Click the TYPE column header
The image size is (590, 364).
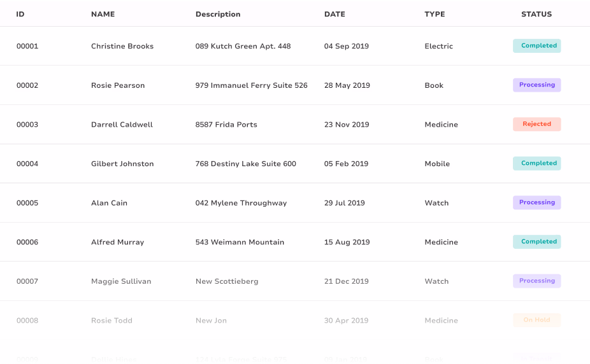[x=435, y=14]
